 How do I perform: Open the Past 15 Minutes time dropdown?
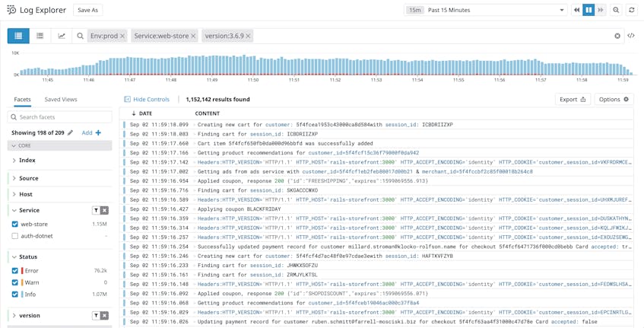tap(494, 10)
